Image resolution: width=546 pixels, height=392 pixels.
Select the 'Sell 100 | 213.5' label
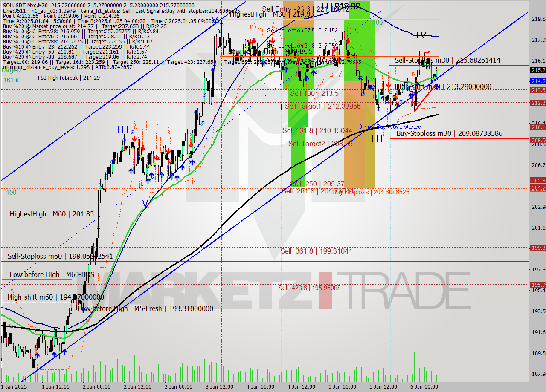click(x=314, y=93)
